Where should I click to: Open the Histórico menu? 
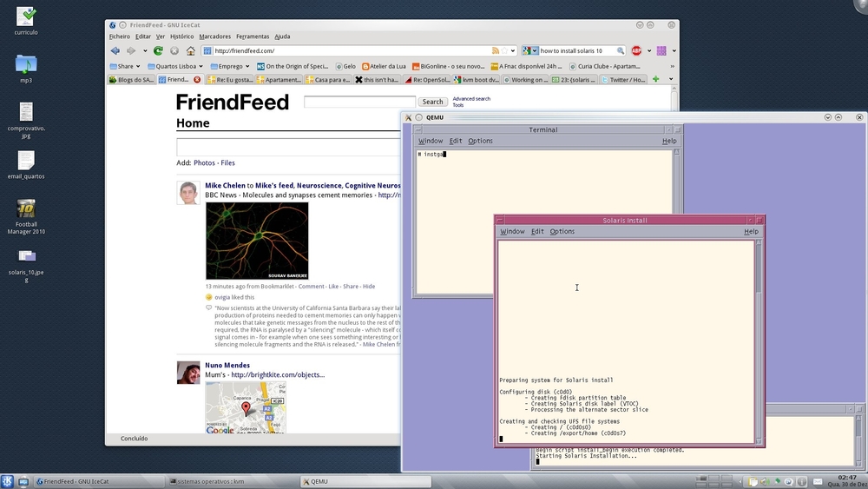[181, 36]
